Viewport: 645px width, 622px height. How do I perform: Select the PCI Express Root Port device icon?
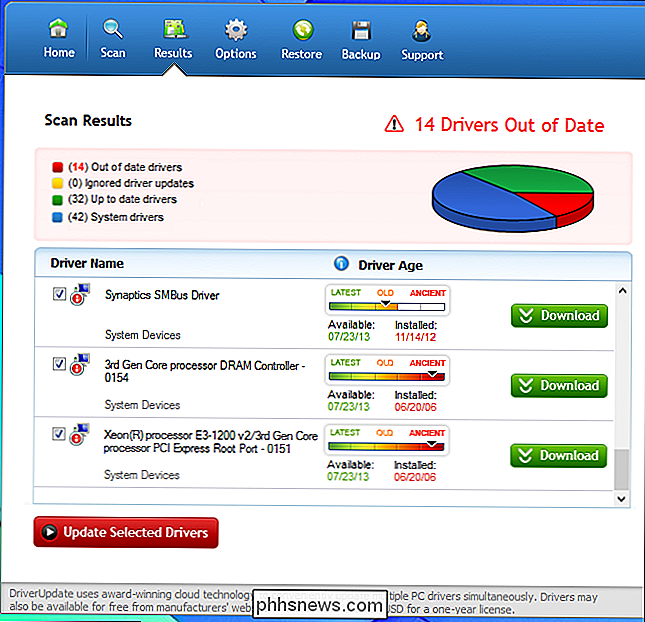coord(79,434)
